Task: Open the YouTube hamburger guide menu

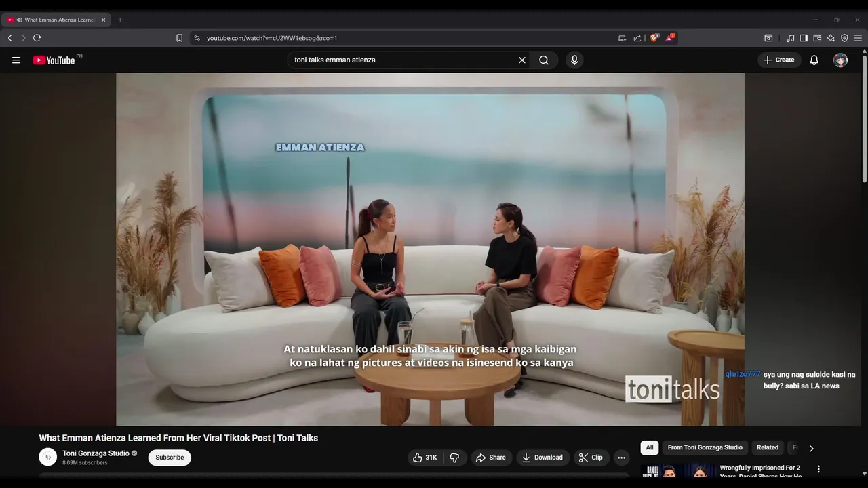Action: [x=16, y=60]
